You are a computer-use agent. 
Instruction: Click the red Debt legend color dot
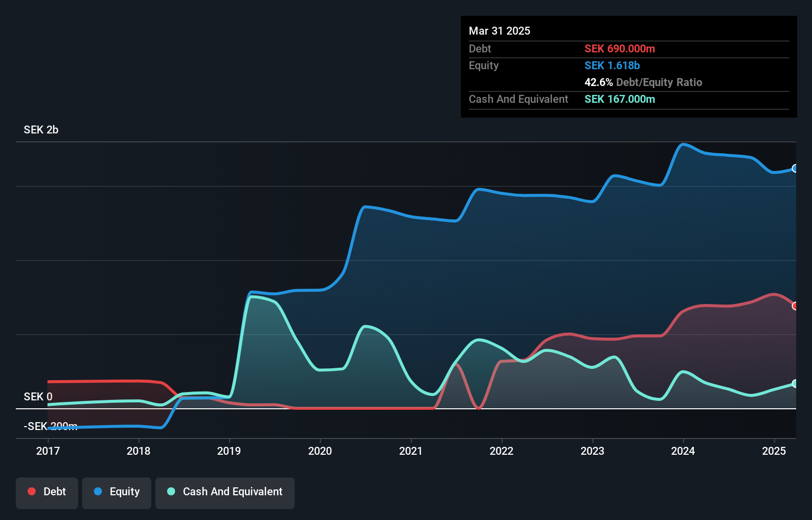point(32,491)
